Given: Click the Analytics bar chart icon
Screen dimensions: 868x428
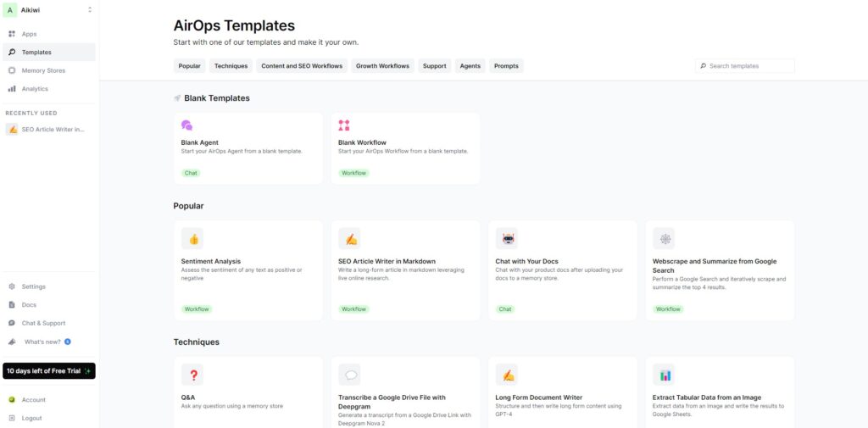Looking at the screenshot, I should 12,89.
